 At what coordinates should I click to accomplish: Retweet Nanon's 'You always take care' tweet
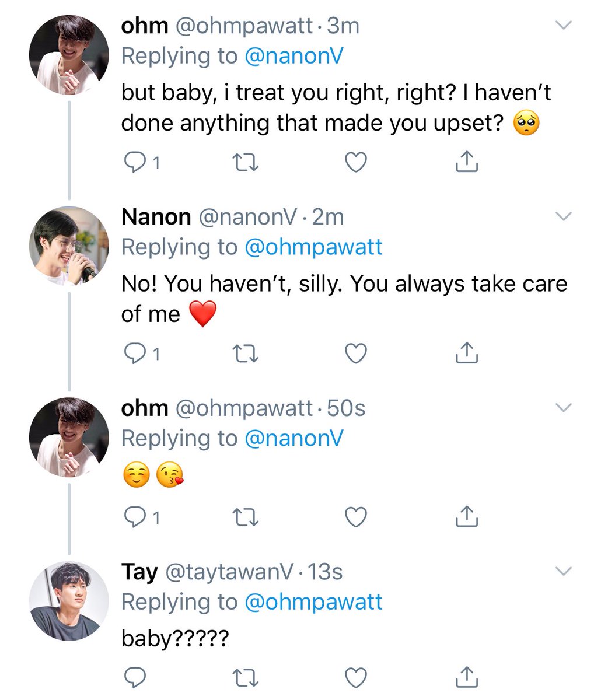246,353
